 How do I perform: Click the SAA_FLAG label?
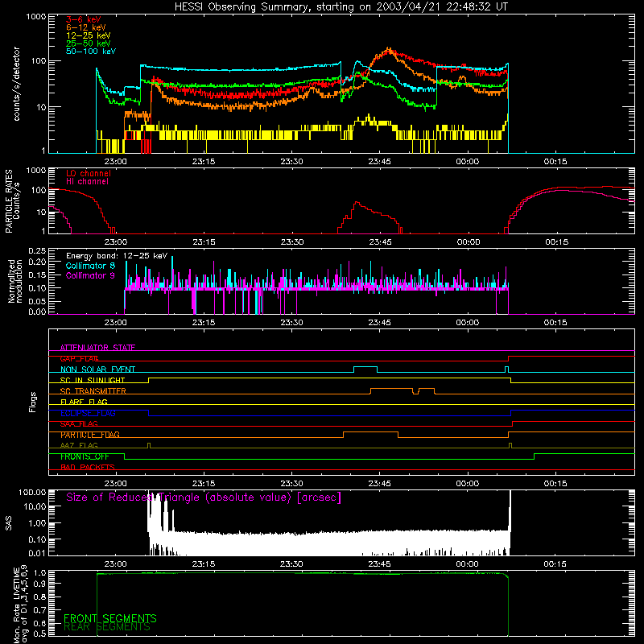79,424
